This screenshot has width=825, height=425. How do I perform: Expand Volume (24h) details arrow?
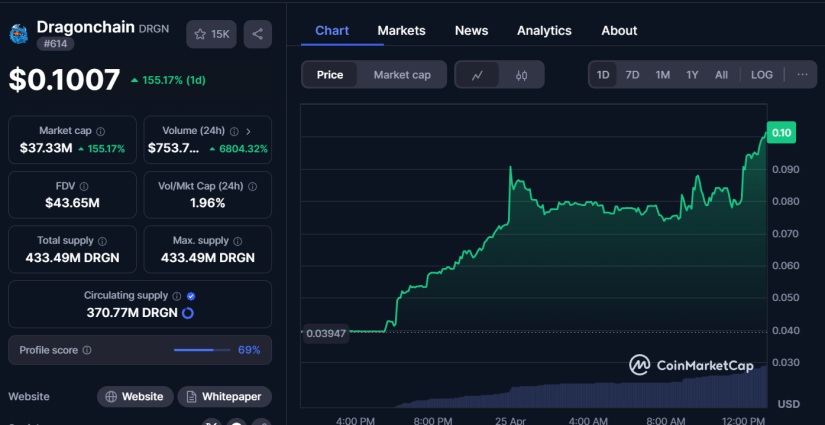[248, 131]
